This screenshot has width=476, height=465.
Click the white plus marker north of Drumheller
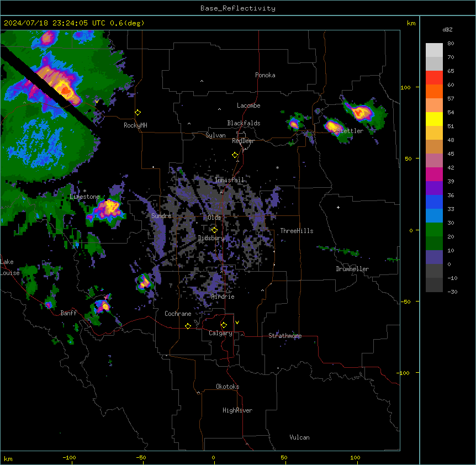(338, 207)
